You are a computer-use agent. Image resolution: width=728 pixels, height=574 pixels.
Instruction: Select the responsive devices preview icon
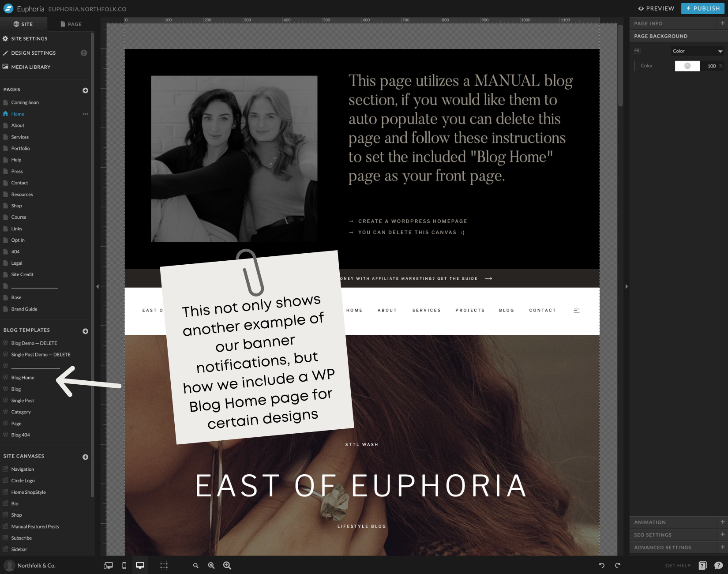pyautogui.click(x=108, y=565)
